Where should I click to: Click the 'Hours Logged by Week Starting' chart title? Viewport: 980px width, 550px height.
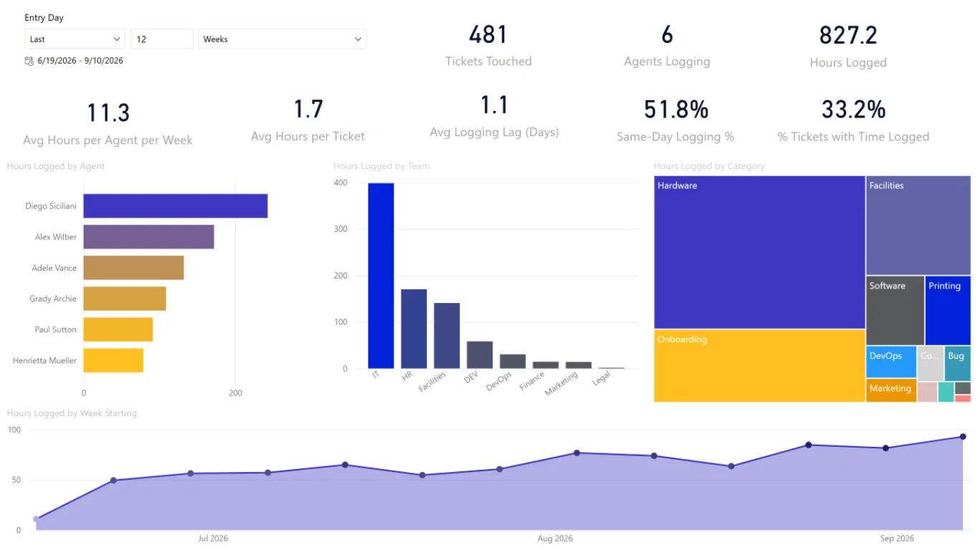72,413
